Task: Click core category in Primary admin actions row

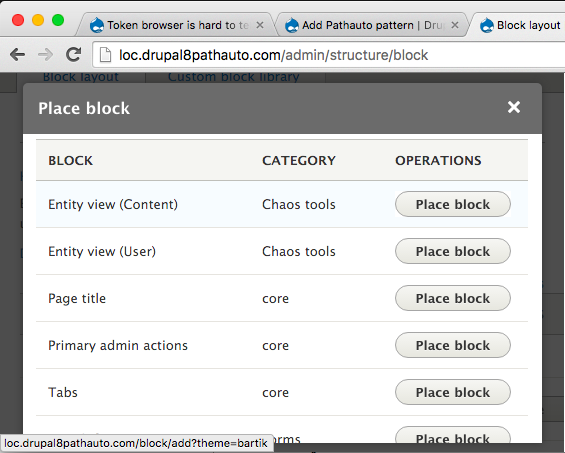Action: (x=275, y=346)
